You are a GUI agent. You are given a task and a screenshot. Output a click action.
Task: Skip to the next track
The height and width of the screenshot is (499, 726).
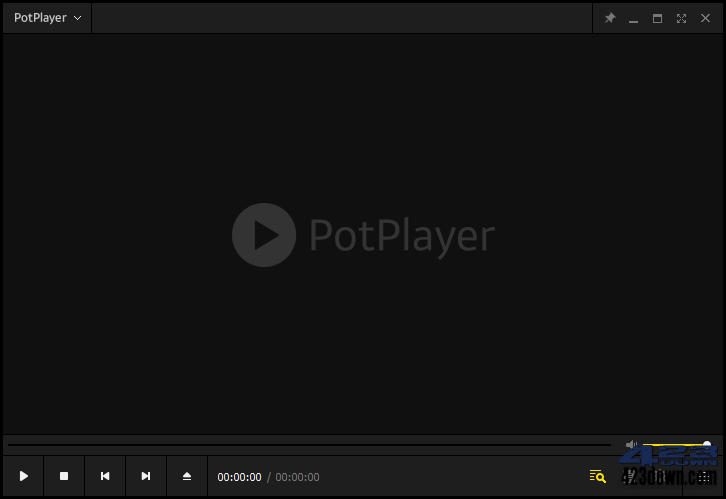(x=146, y=476)
